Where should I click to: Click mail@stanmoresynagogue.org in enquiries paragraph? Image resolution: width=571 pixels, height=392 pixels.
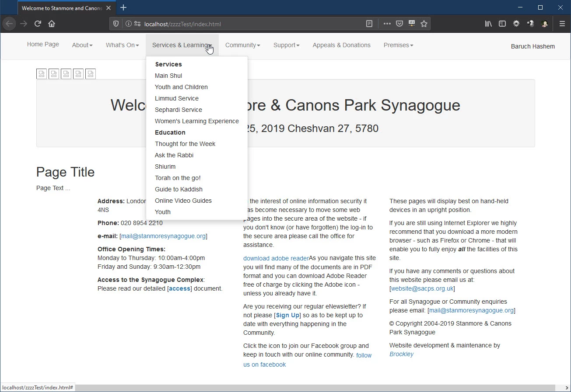coord(471,310)
